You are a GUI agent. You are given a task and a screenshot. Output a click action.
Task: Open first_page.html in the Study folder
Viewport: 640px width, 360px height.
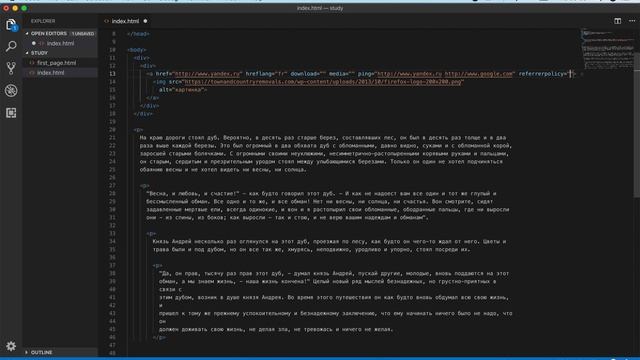pos(60,63)
